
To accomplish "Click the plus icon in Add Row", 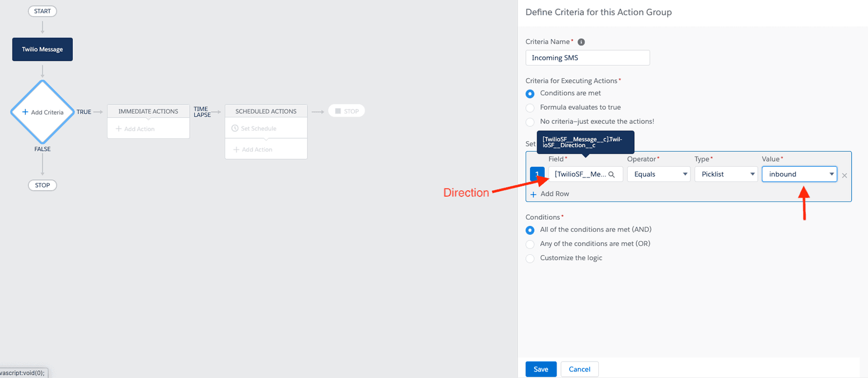I will (533, 194).
